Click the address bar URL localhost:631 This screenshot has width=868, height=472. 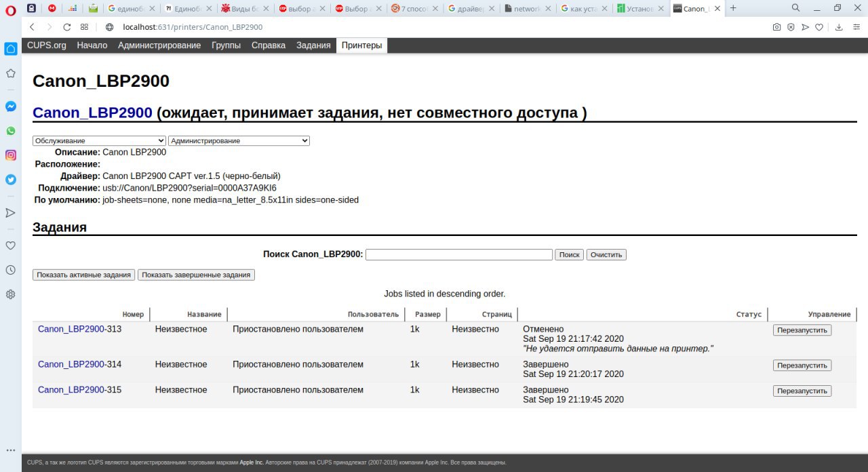[193, 27]
